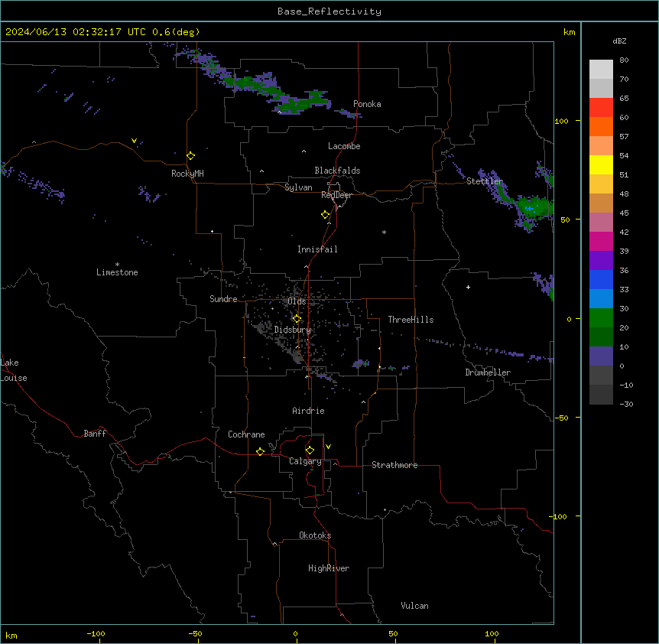
Task: Click the white plus marker north of Drumheller
Action: point(468,287)
